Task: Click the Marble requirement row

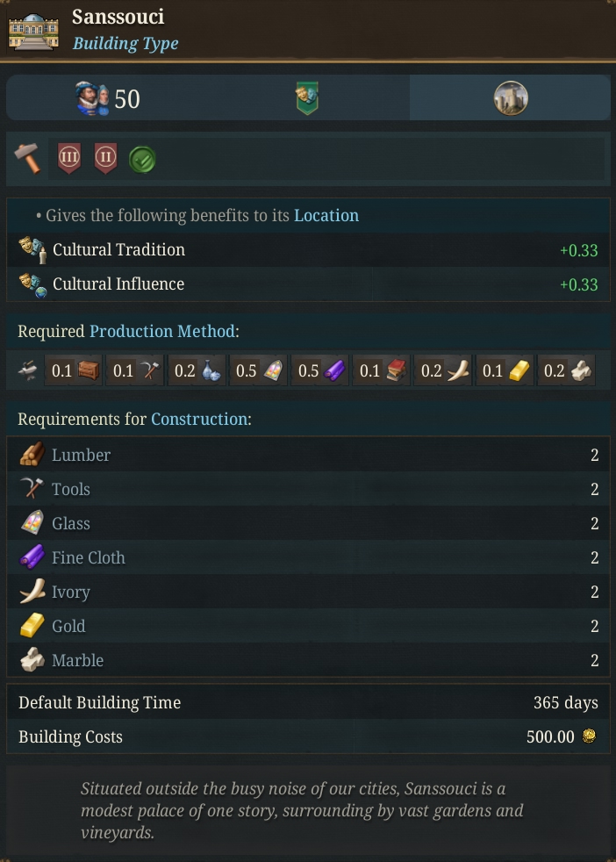Action: (x=308, y=660)
